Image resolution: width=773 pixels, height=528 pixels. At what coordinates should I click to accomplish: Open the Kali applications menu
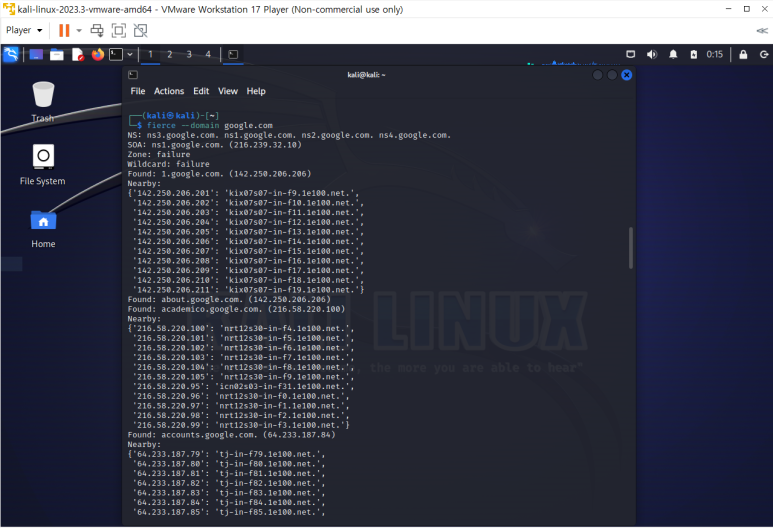11,54
